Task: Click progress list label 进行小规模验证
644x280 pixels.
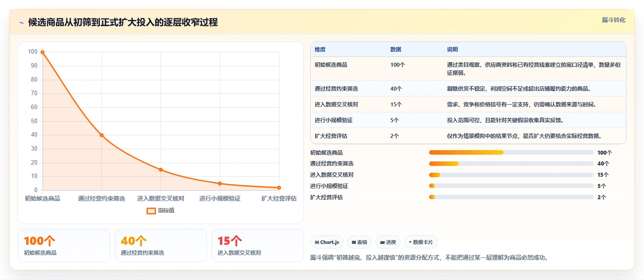Action: pos(329,186)
